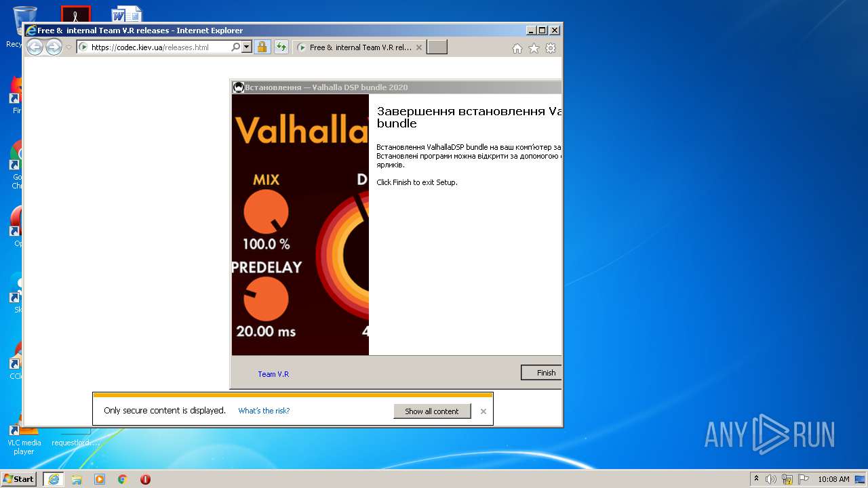The width and height of the screenshot is (868, 488).
Task: Click the 100.0 % mix value
Action: (266, 244)
